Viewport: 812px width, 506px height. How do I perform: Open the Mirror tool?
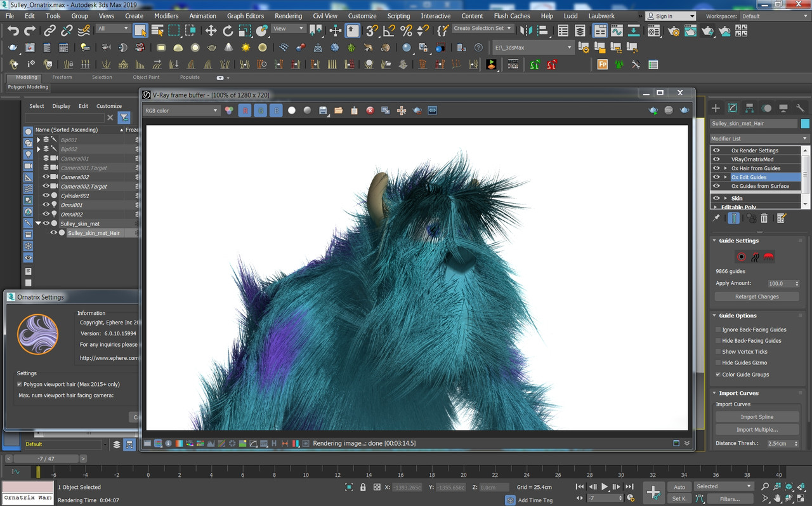tap(526, 30)
